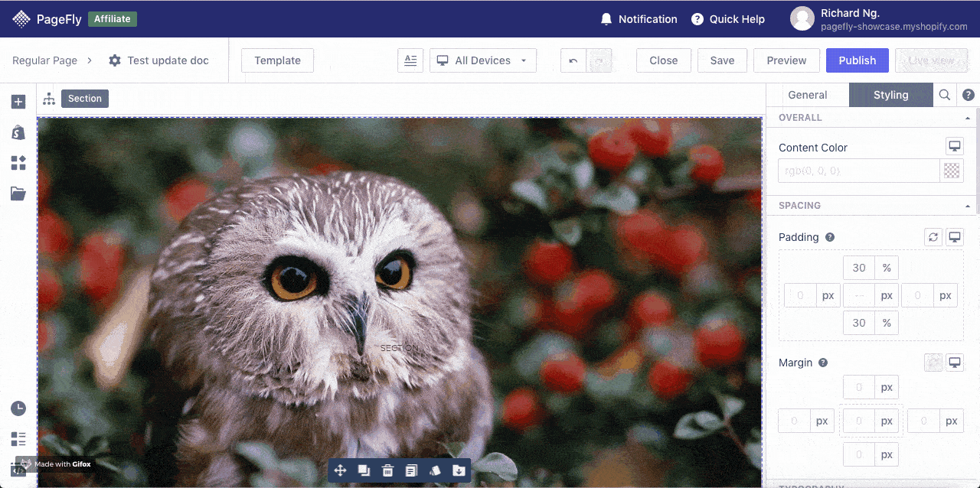Redo the last action
The image size is (980, 488).
pos(599,60)
